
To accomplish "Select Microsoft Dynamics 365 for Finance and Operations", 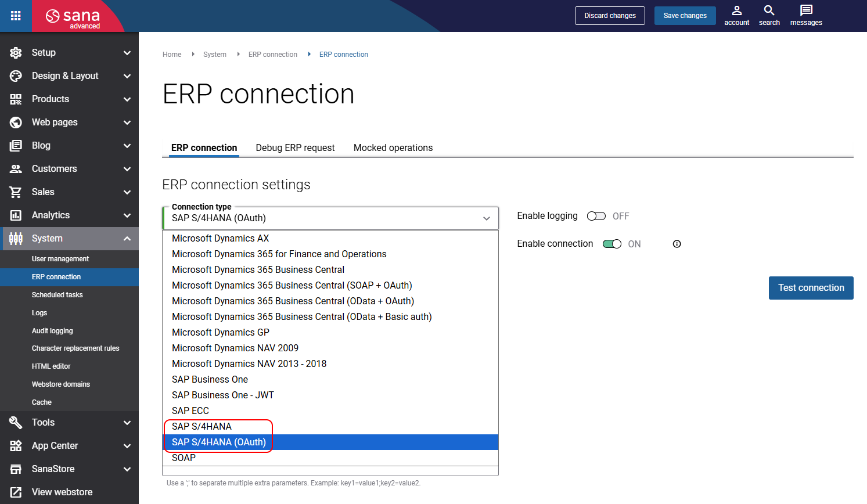I will [330, 254].
